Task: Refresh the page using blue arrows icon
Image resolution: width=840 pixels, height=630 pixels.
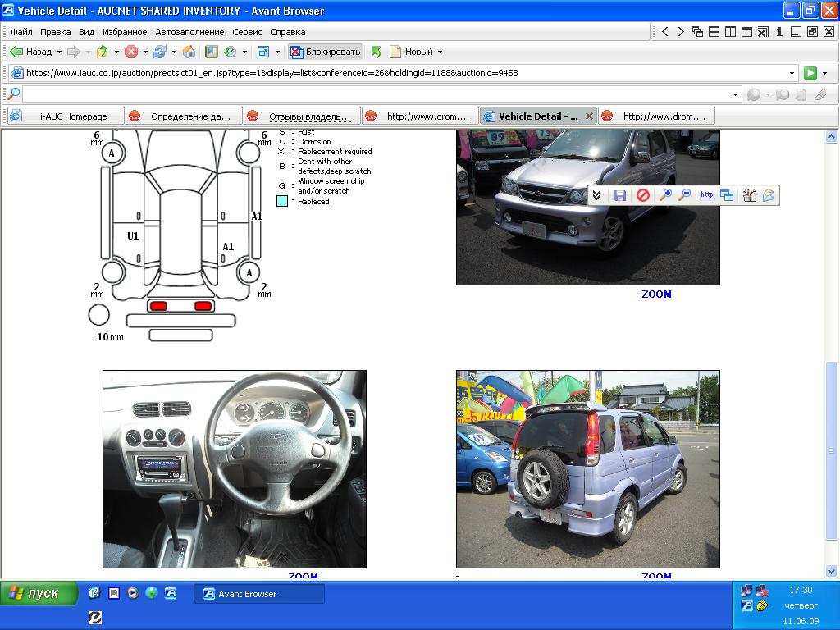Action: [x=160, y=52]
